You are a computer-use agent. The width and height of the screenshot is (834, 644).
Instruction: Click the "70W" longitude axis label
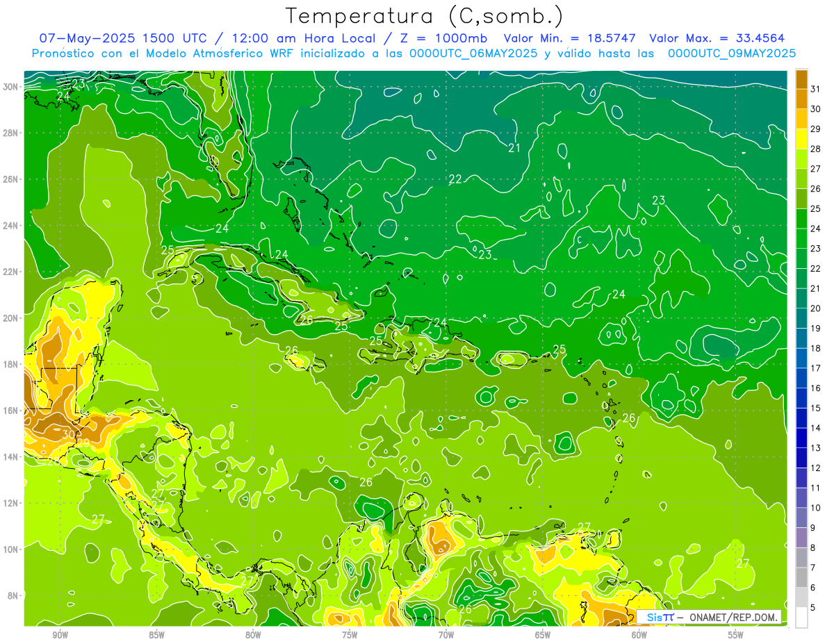(x=446, y=635)
